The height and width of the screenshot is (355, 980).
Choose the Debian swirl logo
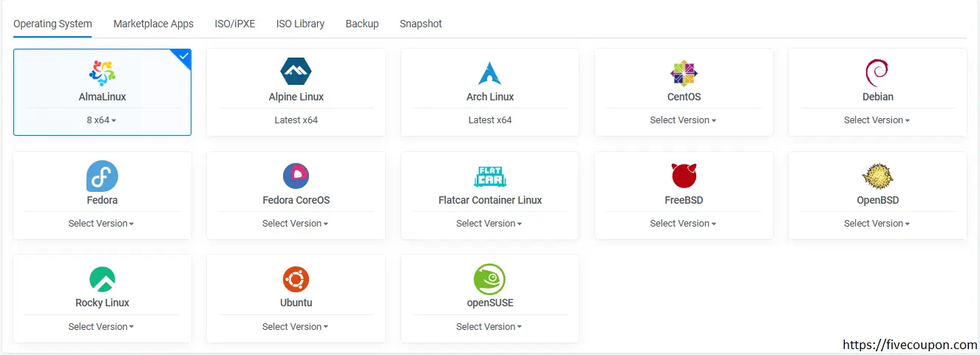(877, 73)
